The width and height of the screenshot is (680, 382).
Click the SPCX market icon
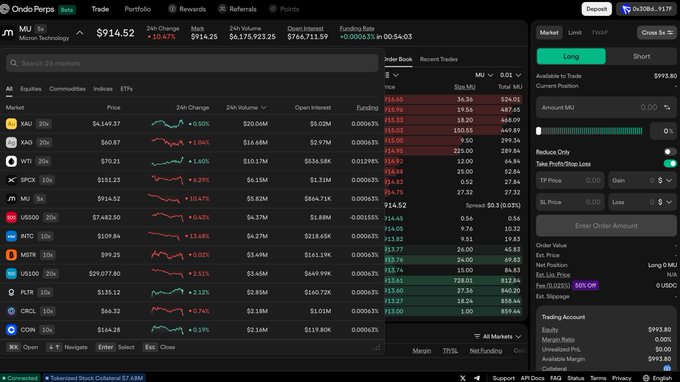(11, 180)
